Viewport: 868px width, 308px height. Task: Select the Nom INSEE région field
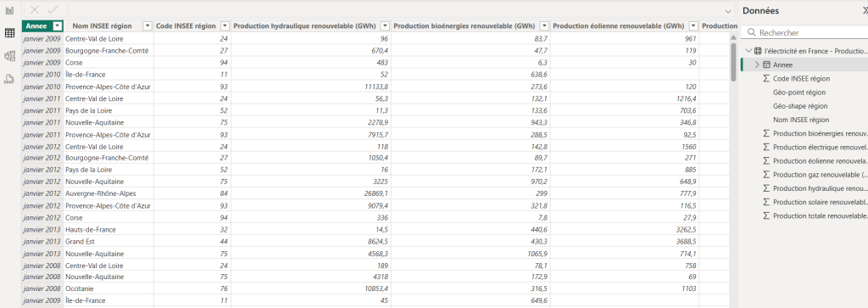[x=800, y=120]
